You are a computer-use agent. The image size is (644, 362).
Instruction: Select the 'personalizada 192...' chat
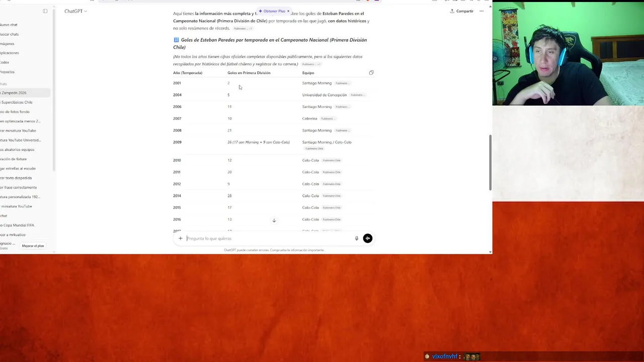pyautogui.click(x=25, y=197)
